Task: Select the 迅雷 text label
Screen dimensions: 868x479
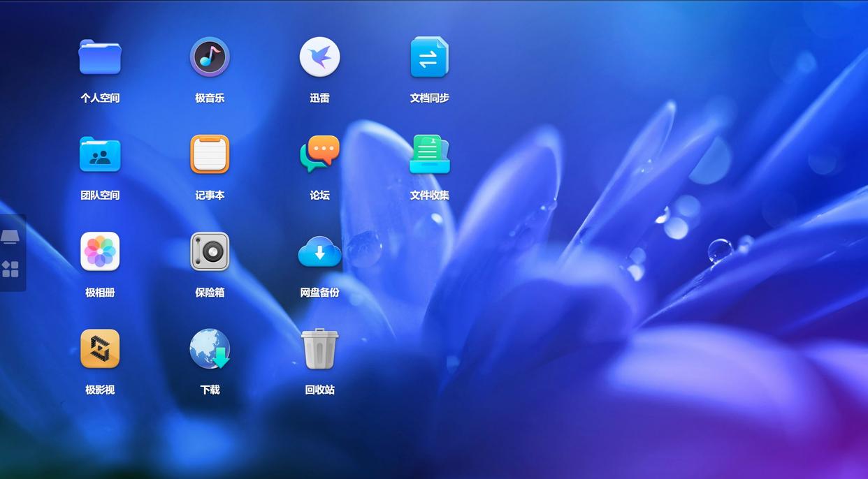Action: pos(319,98)
